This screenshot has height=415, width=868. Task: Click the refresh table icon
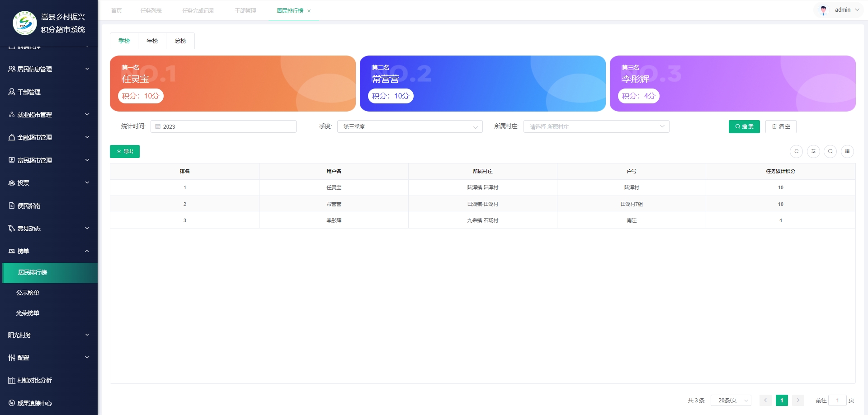(x=796, y=151)
